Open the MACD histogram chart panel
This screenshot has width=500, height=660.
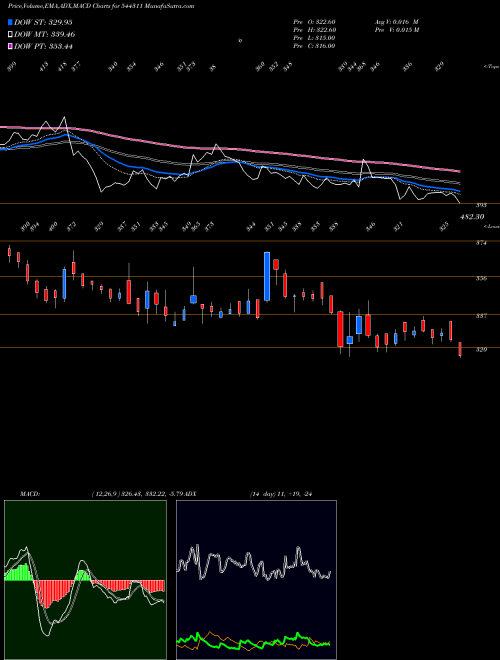coord(85,580)
